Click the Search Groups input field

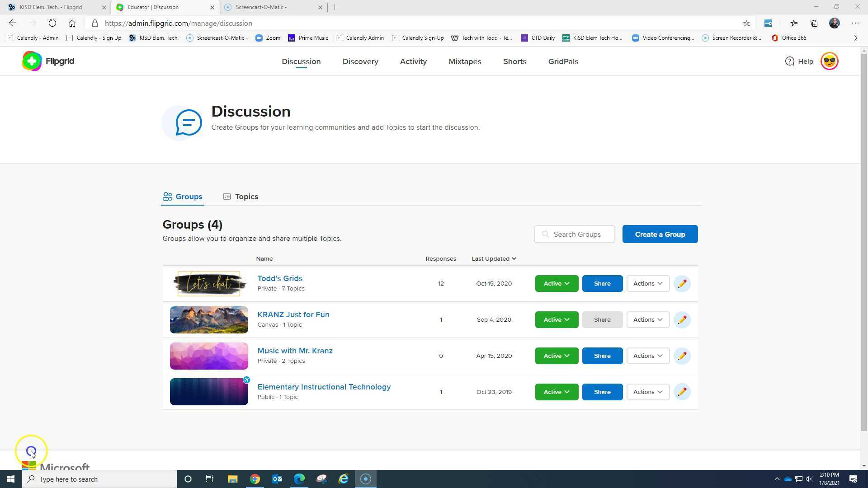pyautogui.click(x=574, y=235)
